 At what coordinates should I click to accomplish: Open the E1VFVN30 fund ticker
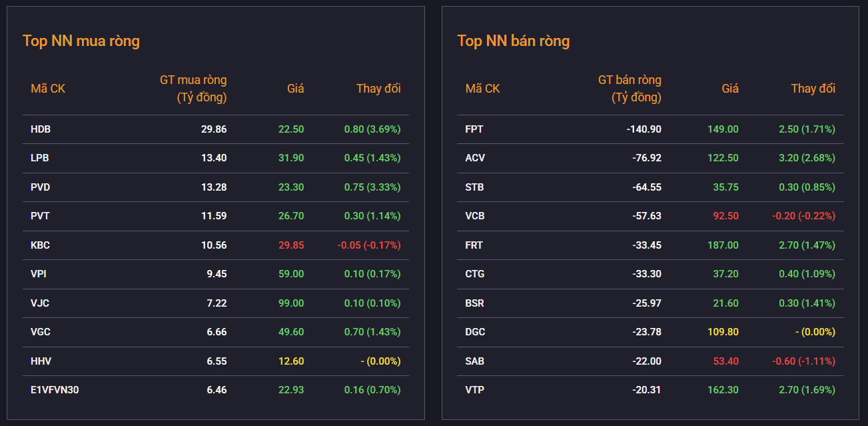pyautogui.click(x=55, y=390)
